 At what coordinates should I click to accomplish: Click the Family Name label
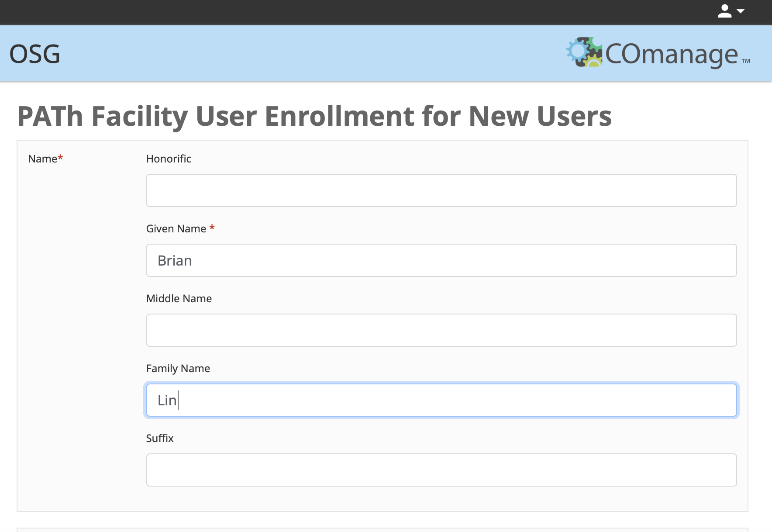click(178, 368)
